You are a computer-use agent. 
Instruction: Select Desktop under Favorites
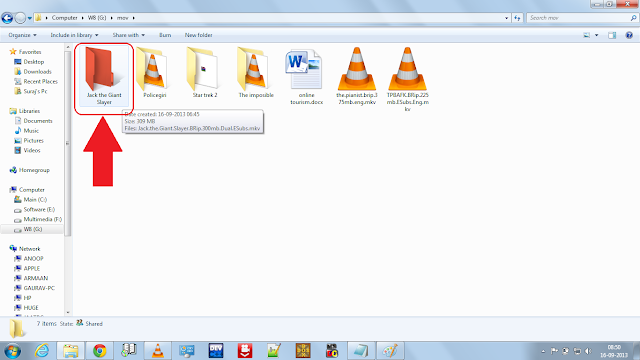pyautogui.click(x=29, y=62)
